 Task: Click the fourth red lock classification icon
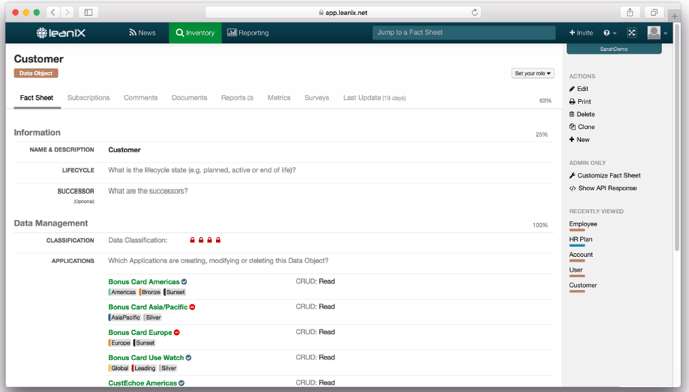pos(218,240)
